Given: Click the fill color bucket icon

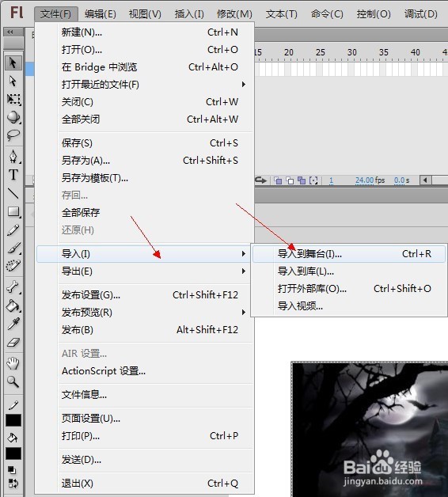Looking at the screenshot, I should coord(13,438).
